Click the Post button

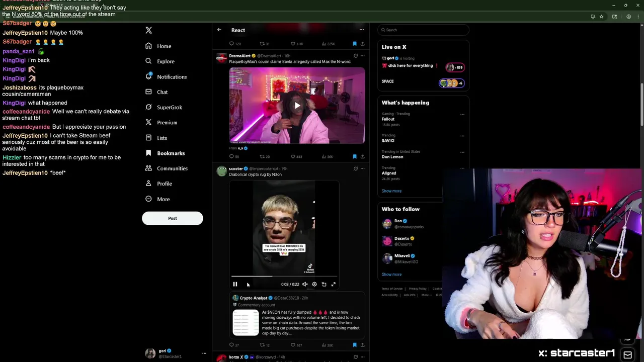click(172, 218)
